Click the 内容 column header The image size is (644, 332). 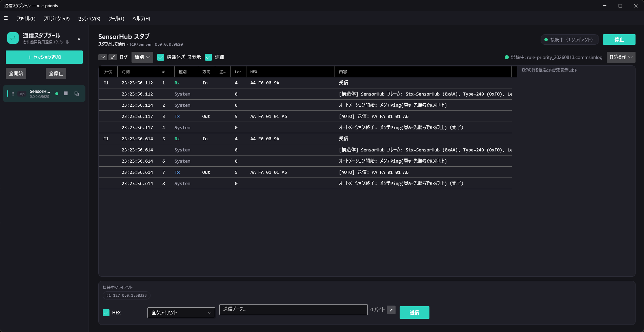(423, 72)
